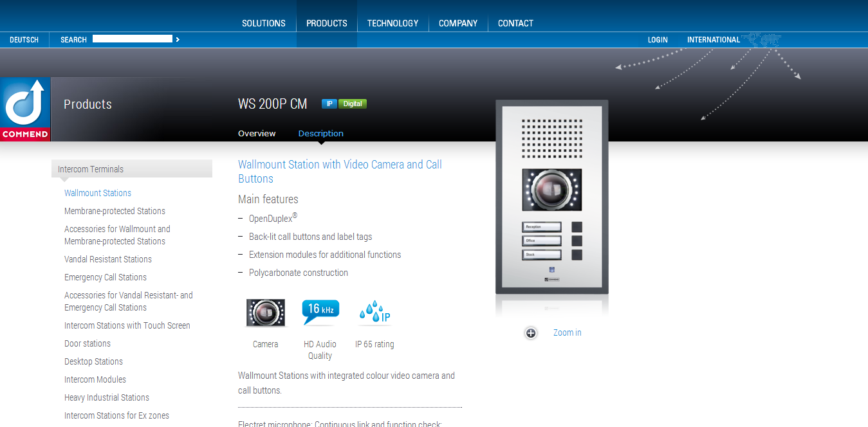
Task: Click the Commend logo
Action: [25, 109]
